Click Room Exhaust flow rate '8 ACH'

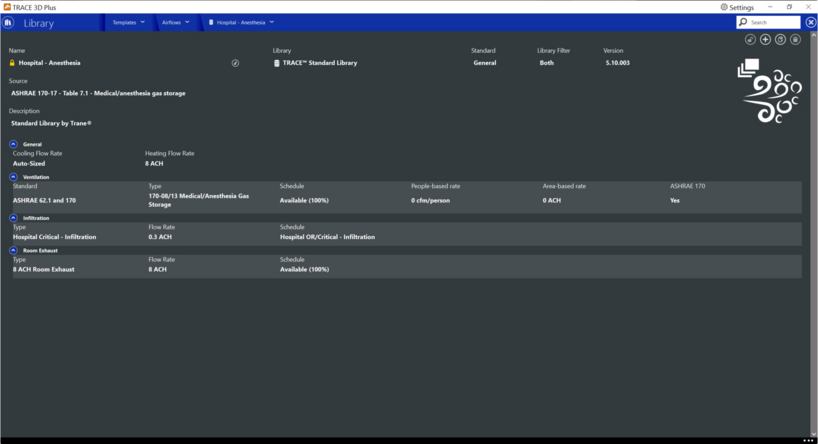pyautogui.click(x=158, y=270)
